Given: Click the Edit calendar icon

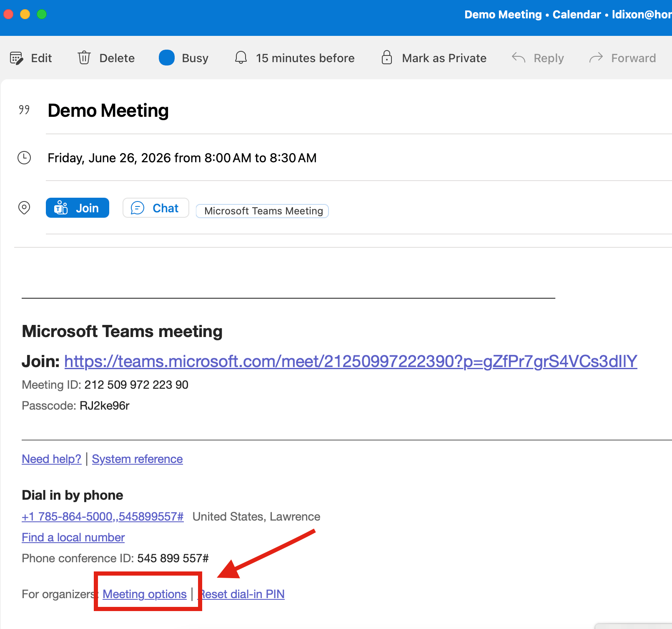Looking at the screenshot, I should click(16, 58).
